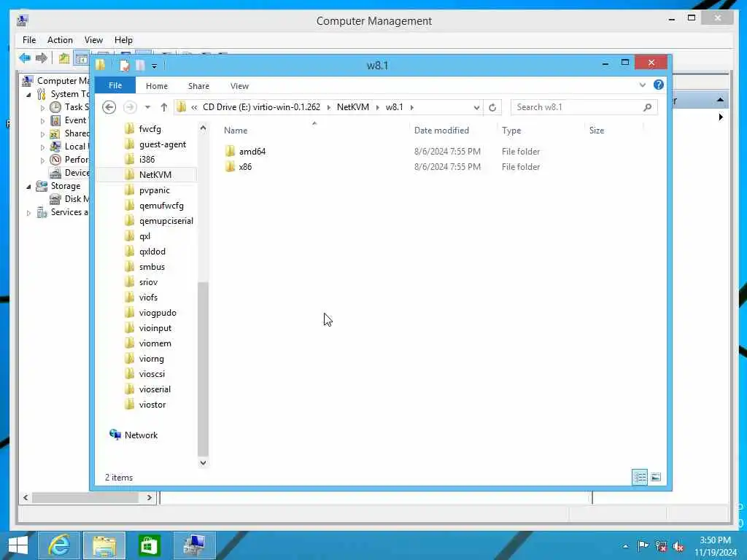
Task: Open the address bar history dropdown
Action: [x=476, y=108]
